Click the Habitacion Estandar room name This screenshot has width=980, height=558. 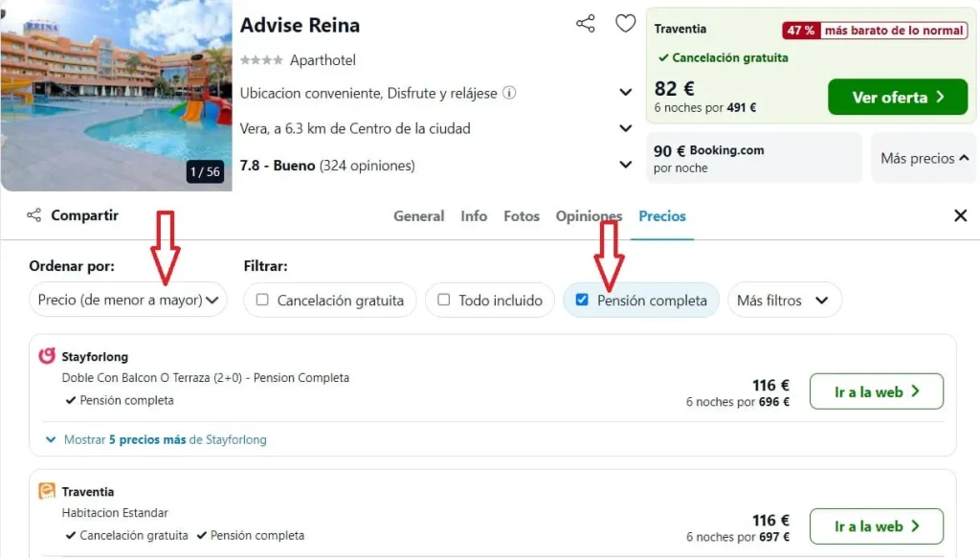tap(115, 512)
